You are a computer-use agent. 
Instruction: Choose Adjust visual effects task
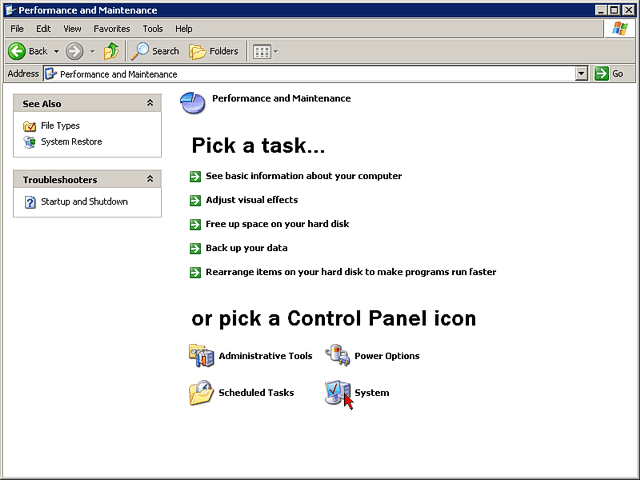point(252,200)
